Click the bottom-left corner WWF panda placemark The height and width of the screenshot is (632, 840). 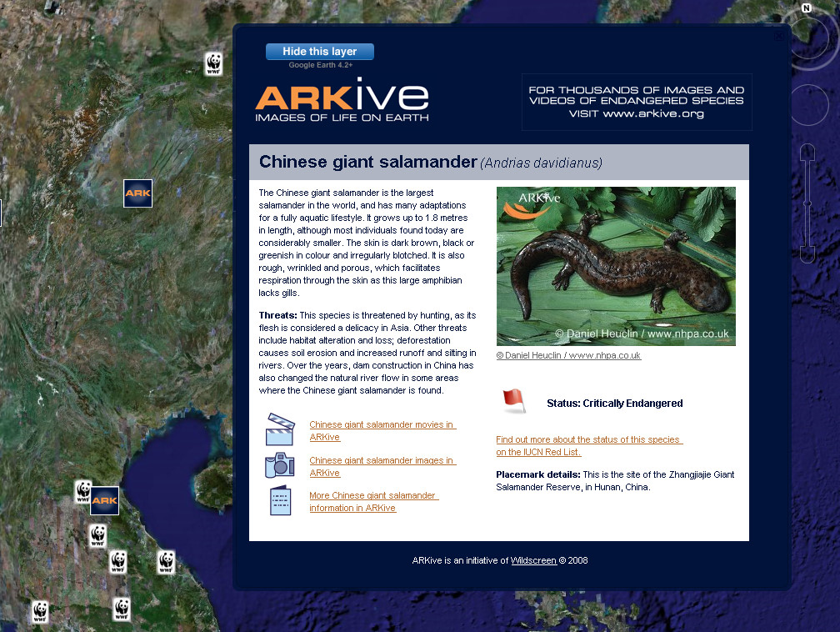[40, 612]
